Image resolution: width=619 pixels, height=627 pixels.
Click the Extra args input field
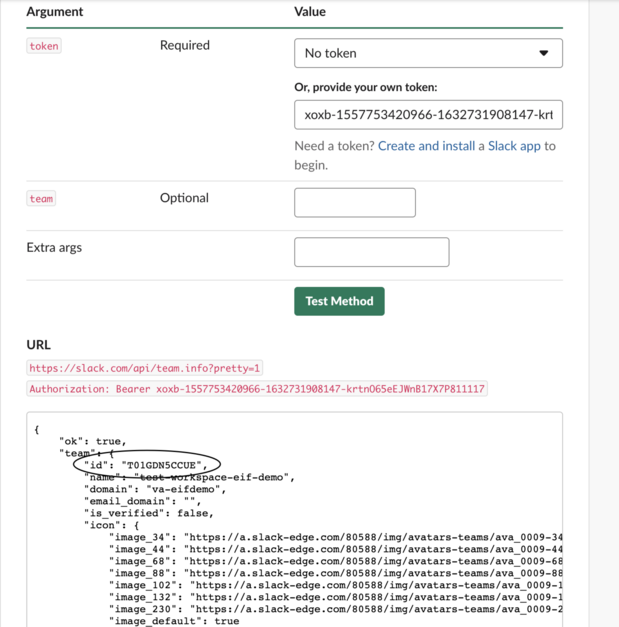(x=371, y=252)
